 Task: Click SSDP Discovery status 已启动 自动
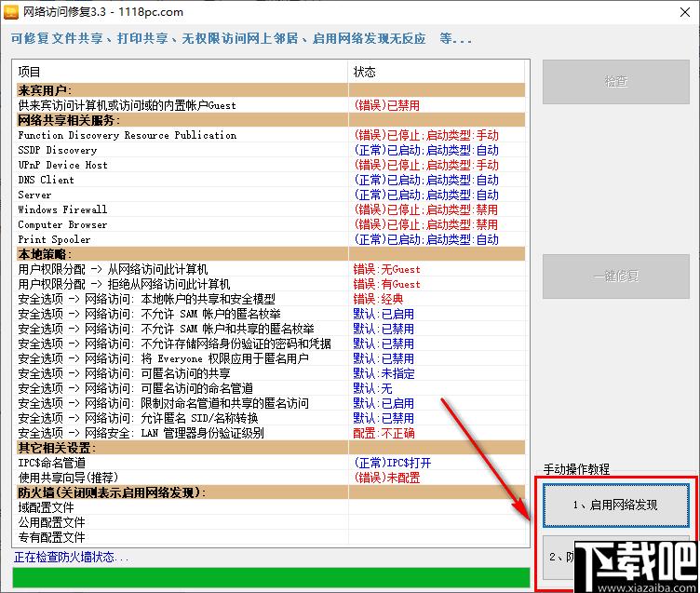click(x=426, y=150)
